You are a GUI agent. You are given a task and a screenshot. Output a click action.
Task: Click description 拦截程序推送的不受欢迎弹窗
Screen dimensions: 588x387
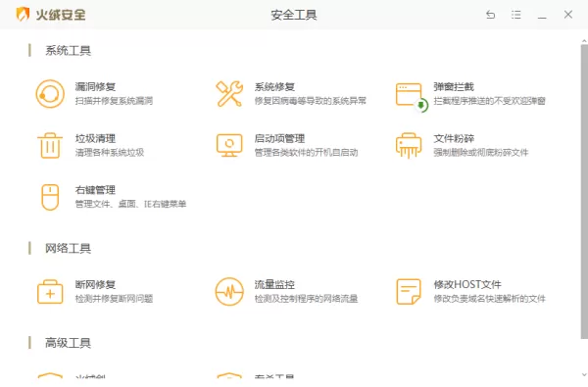point(489,101)
